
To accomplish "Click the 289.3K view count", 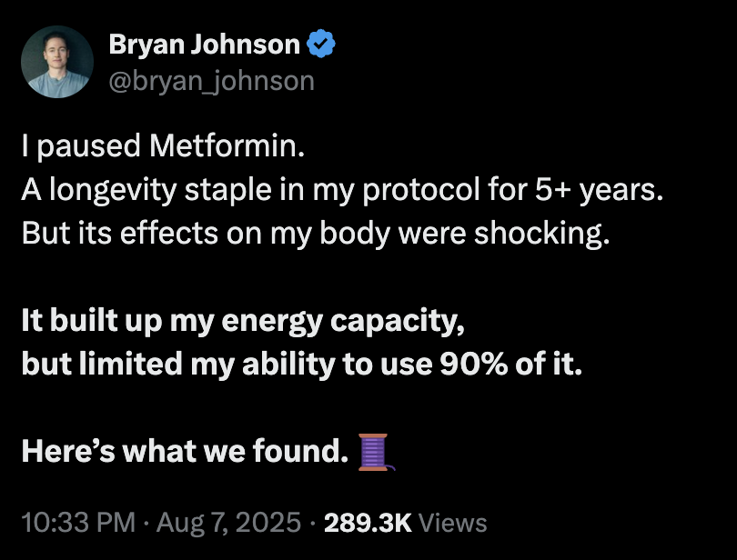I will coord(368,523).
